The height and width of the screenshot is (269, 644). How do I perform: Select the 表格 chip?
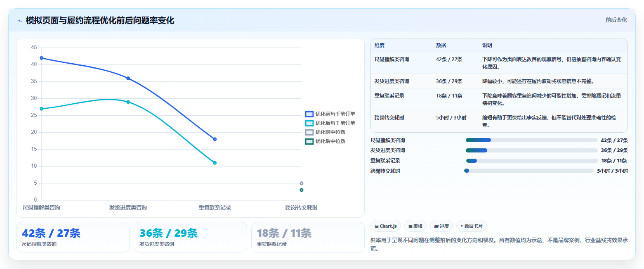(x=415, y=226)
